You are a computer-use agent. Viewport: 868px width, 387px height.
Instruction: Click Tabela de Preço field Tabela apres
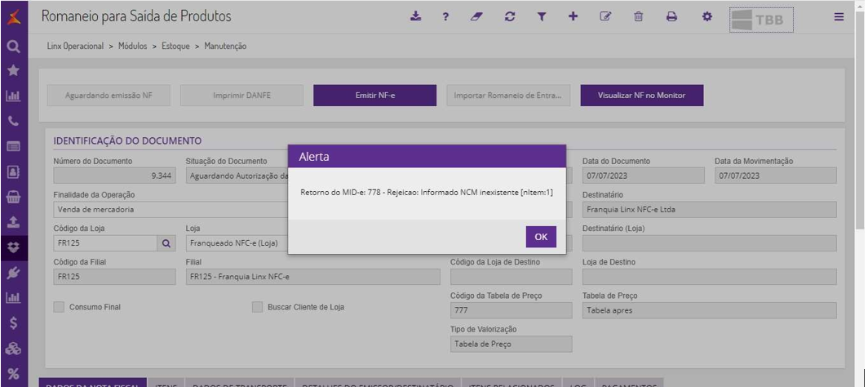point(709,310)
